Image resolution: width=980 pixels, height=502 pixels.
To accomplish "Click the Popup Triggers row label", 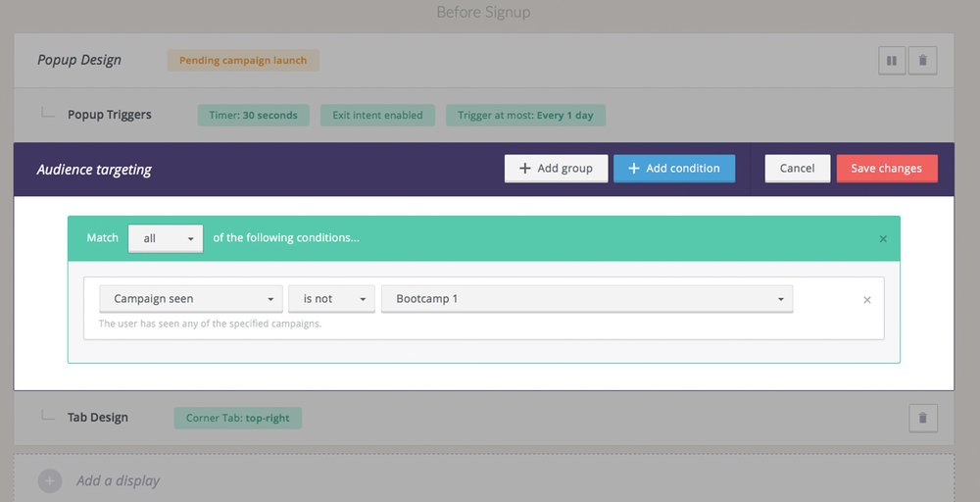I will click(110, 115).
